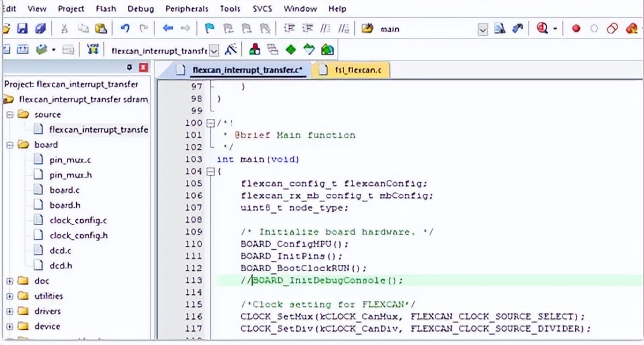Expand the drivers folder
The height and width of the screenshot is (345, 644).
tap(10, 311)
